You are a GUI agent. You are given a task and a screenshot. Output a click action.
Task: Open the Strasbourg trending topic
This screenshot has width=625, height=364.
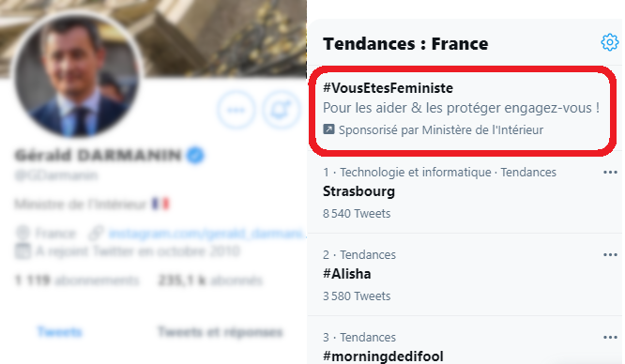click(x=465, y=192)
